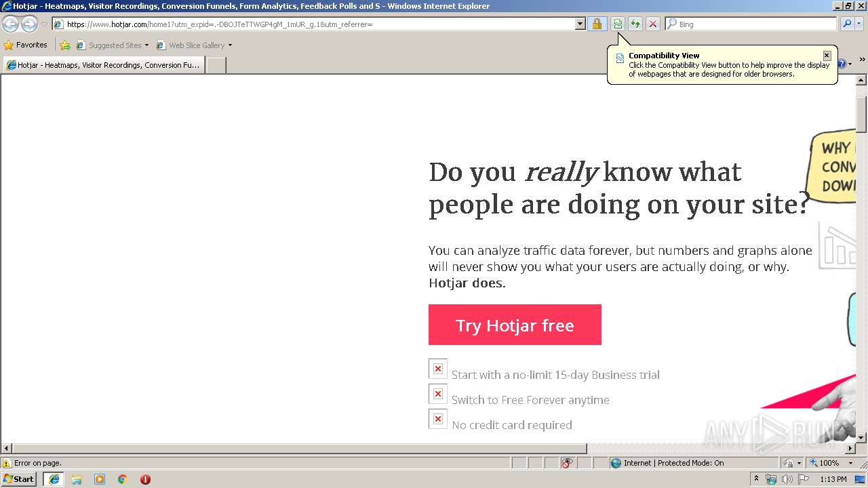The height and width of the screenshot is (488, 868).
Task: Expand the Suggested Sites dropdown arrow
Action: pos(146,45)
